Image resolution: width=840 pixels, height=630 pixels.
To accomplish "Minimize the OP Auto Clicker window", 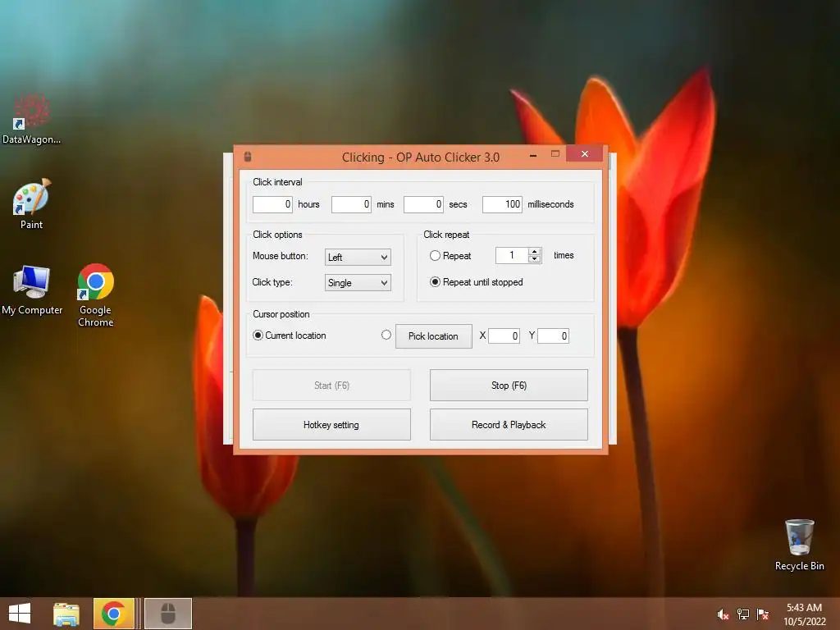I will 533,155.
